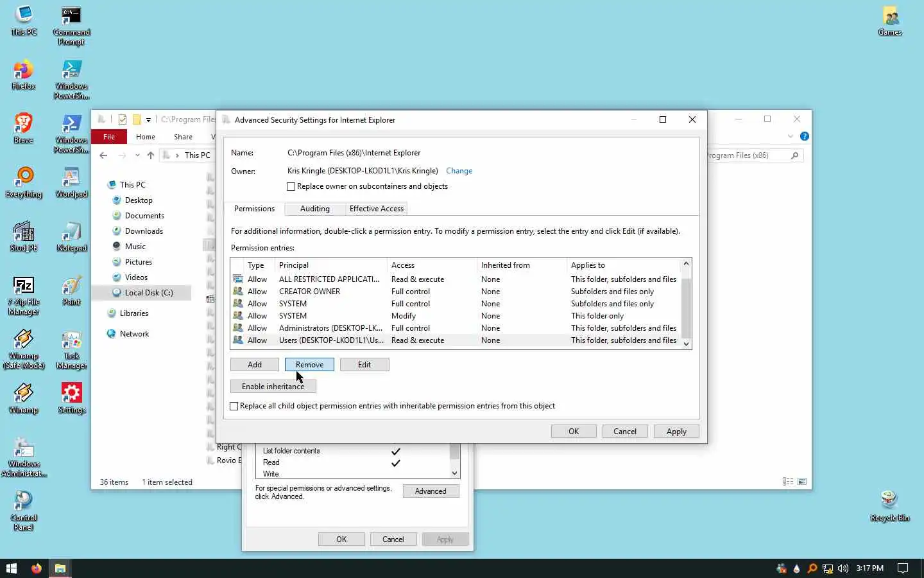
Task: Open the Command Prompt desktop shortcut
Action: (71, 26)
